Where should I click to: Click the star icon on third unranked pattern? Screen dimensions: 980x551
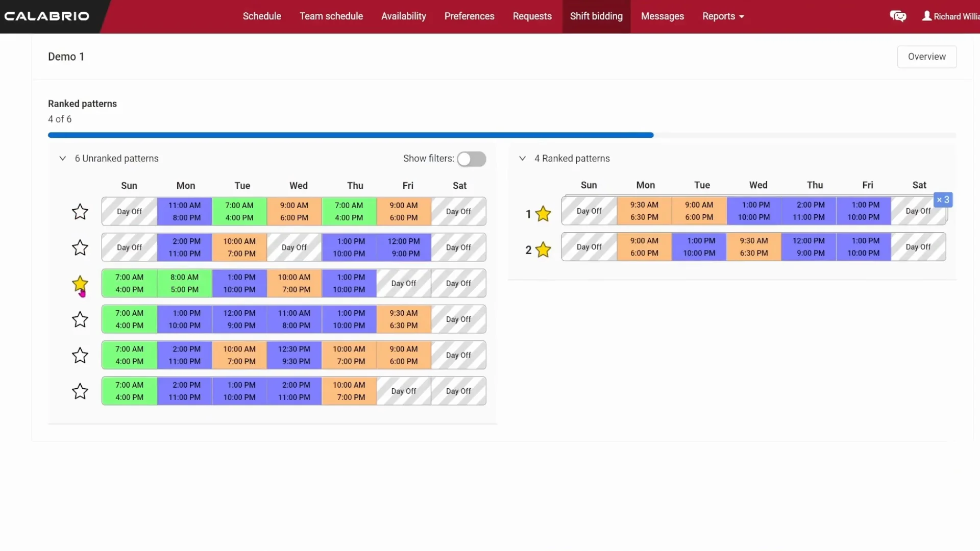(x=80, y=283)
